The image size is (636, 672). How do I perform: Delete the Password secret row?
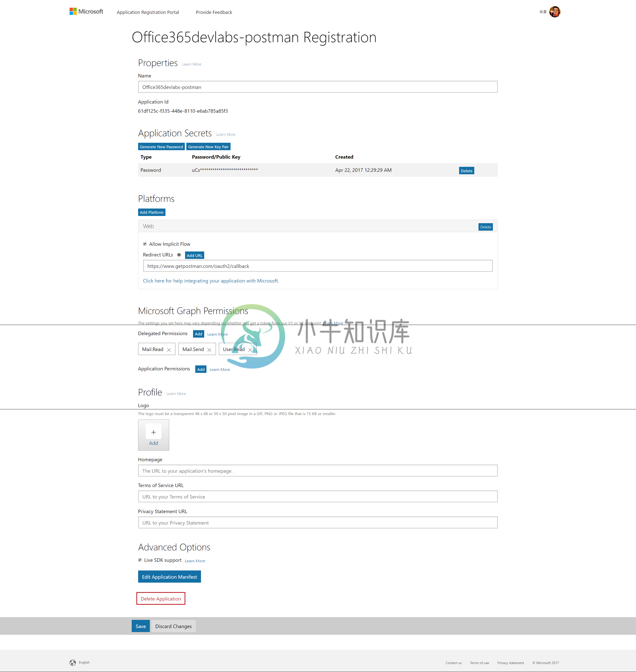tap(466, 171)
